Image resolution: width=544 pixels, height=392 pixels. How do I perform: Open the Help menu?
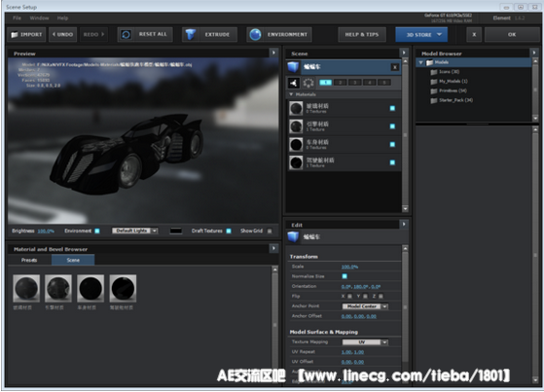tap(62, 18)
